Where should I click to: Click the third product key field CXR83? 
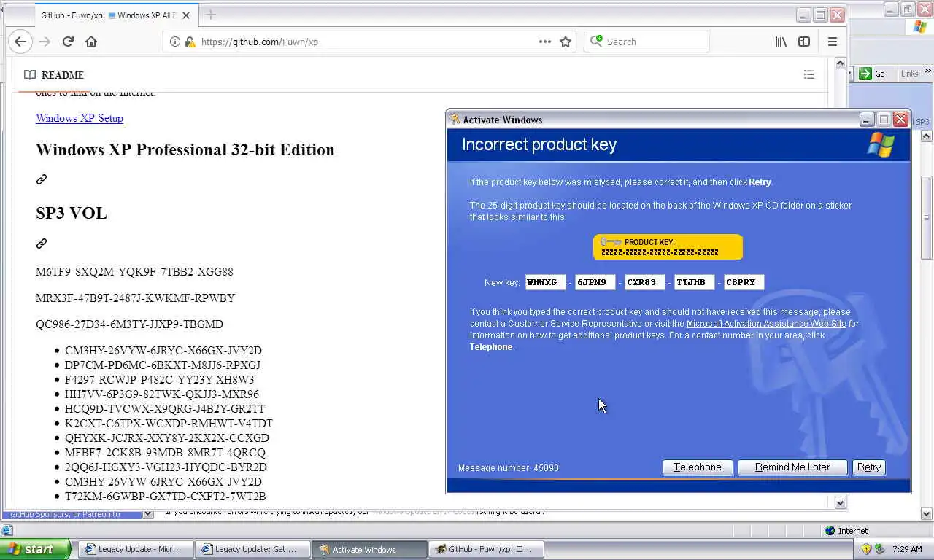tap(644, 282)
